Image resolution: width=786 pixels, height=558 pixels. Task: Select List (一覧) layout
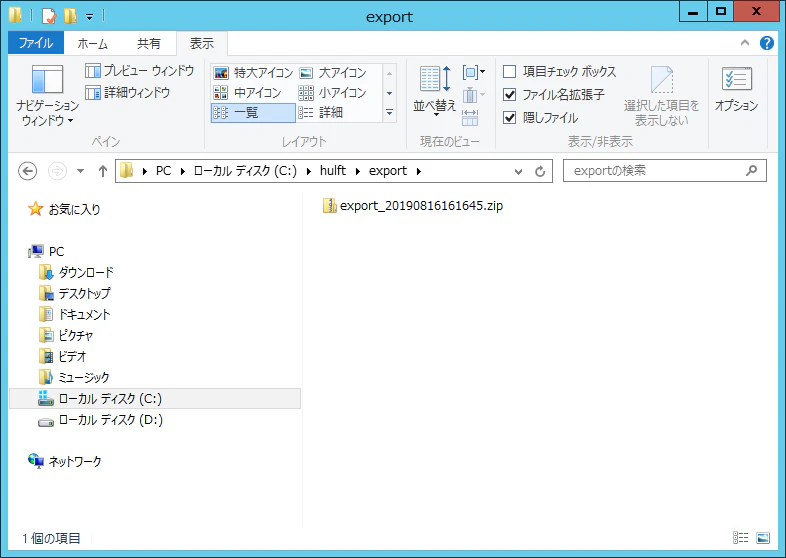point(253,112)
